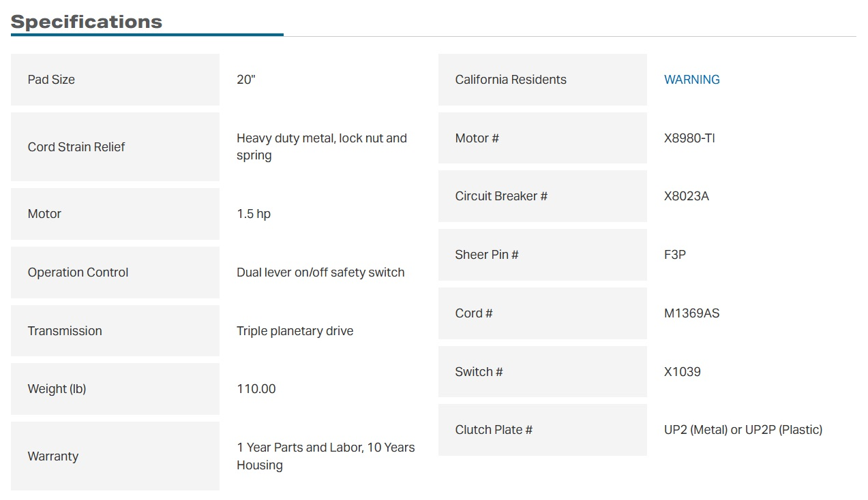Open the California Residents WARNING link
This screenshot has height=500, width=868.
coord(691,80)
